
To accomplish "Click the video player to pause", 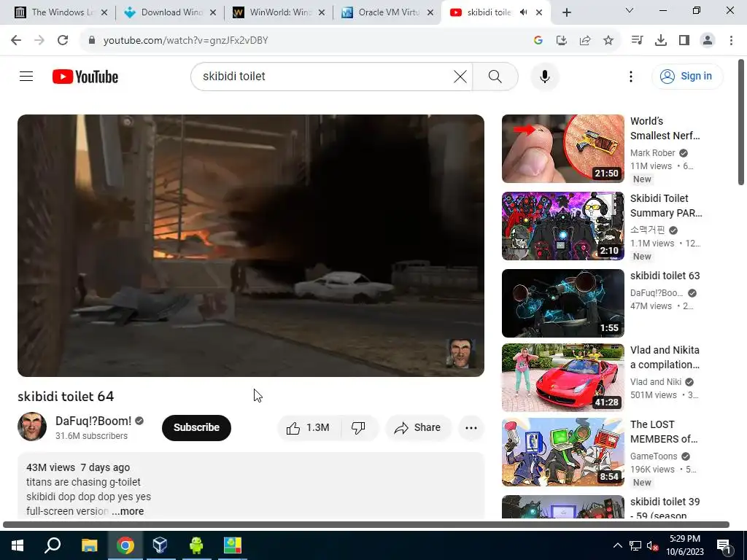I will pyautogui.click(x=251, y=245).
